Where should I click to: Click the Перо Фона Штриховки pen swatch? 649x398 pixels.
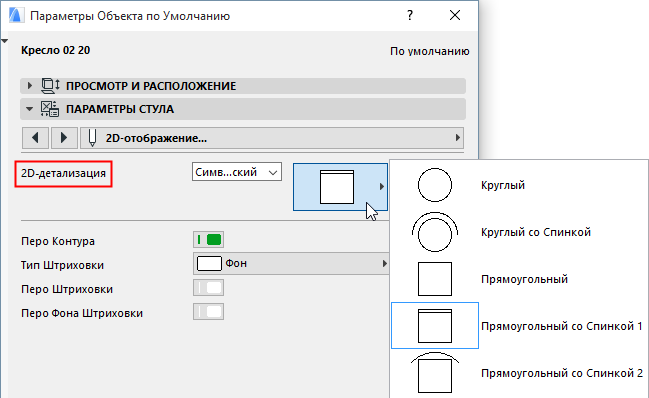point(209,312)
